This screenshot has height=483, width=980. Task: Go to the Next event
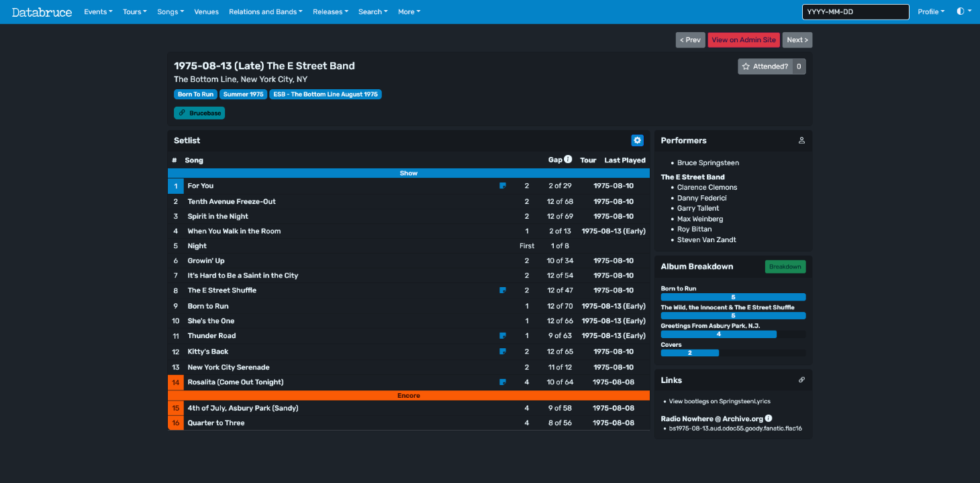click(x=797, y=40)
